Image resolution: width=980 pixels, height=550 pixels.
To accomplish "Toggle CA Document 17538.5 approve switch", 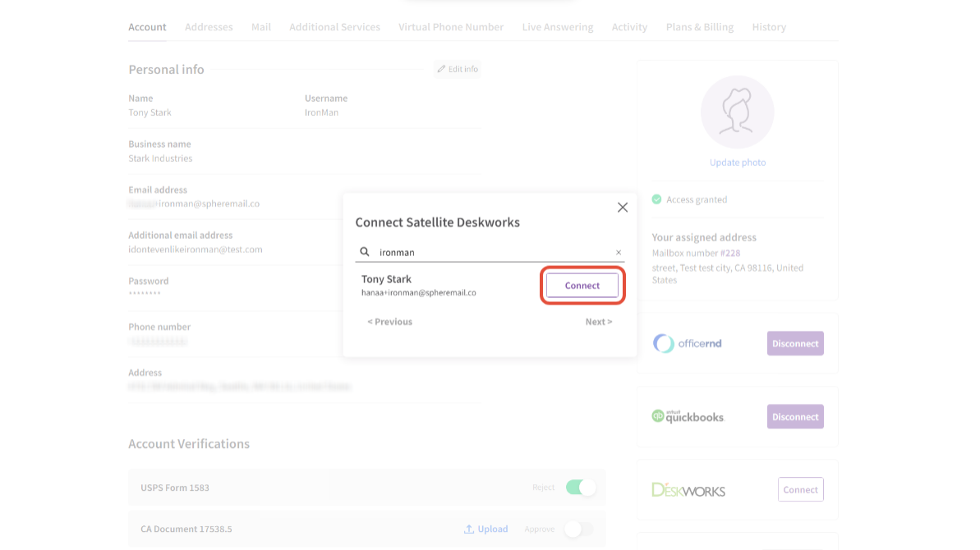I will (x=579, y=529).
